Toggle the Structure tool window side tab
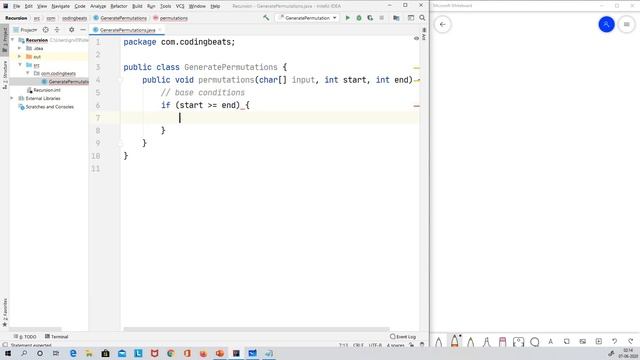The width and height of the screenshot is (640, 360). coord(4,75)
